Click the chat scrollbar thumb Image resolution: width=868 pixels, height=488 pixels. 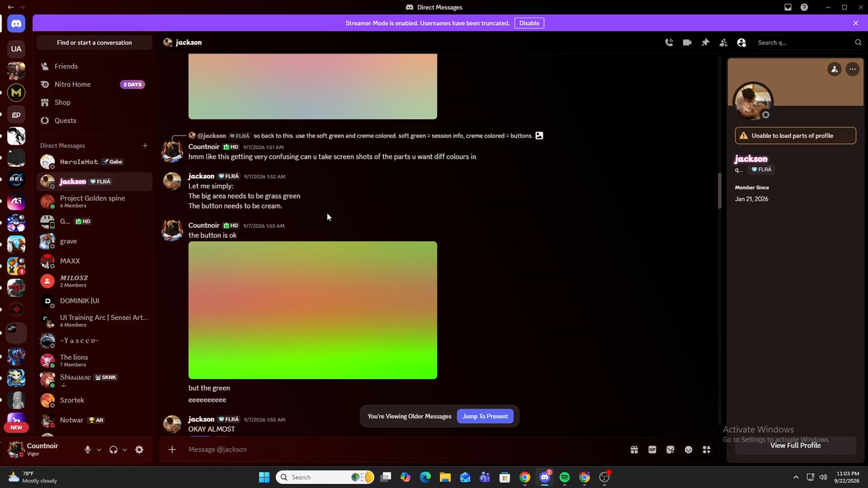point(719,192)
